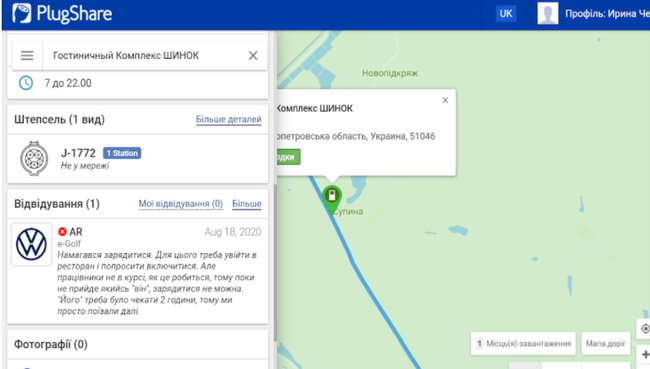This screenshot has height=369, width=650.
Task: Click the red failed check-in icon by AR
Action: click(62, 231)
